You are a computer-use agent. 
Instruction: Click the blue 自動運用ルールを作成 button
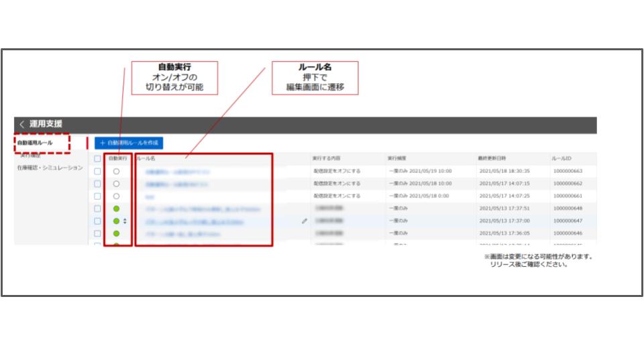point(129,143)
